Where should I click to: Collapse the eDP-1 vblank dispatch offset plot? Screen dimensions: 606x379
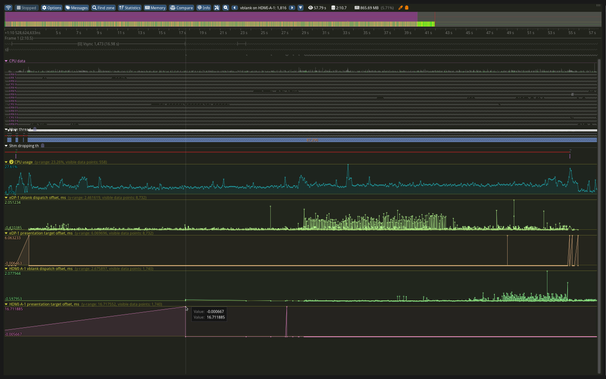(6, 198)
